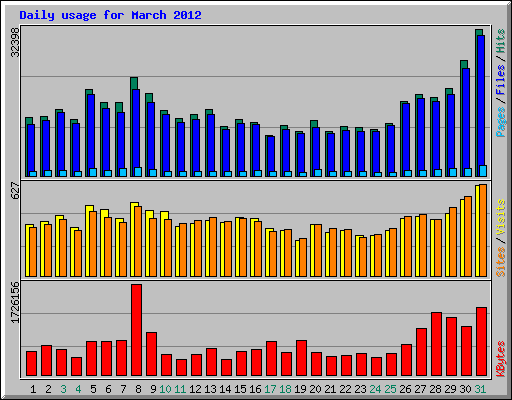The height and width of the screenshot is (400, 512).
Task: Click day 1 on the x-axis
Action: [x=33, y=389]
